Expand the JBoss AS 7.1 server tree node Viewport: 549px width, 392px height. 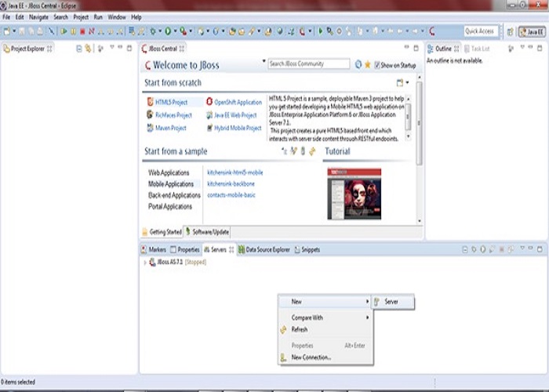pyautogui.click(x=145, y=263)
